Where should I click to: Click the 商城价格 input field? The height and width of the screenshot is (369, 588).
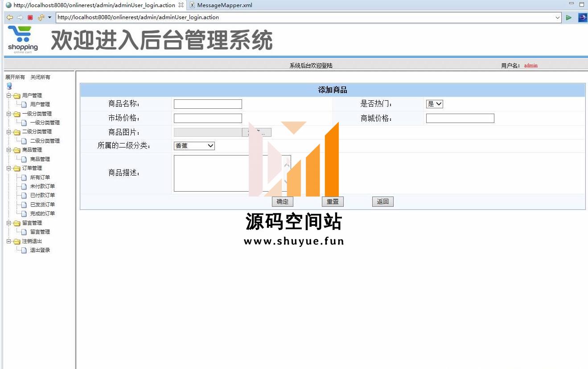[x=460, y=118]
